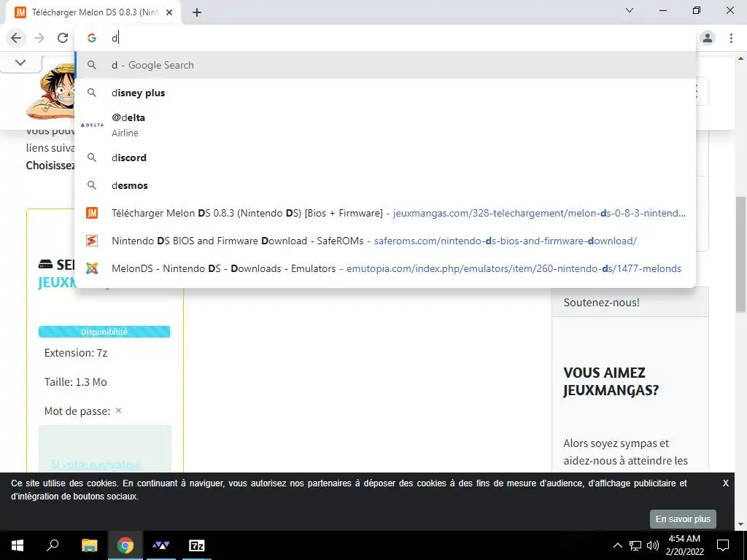
Task: Open the Windows Start menu
Action: point(18,545)
